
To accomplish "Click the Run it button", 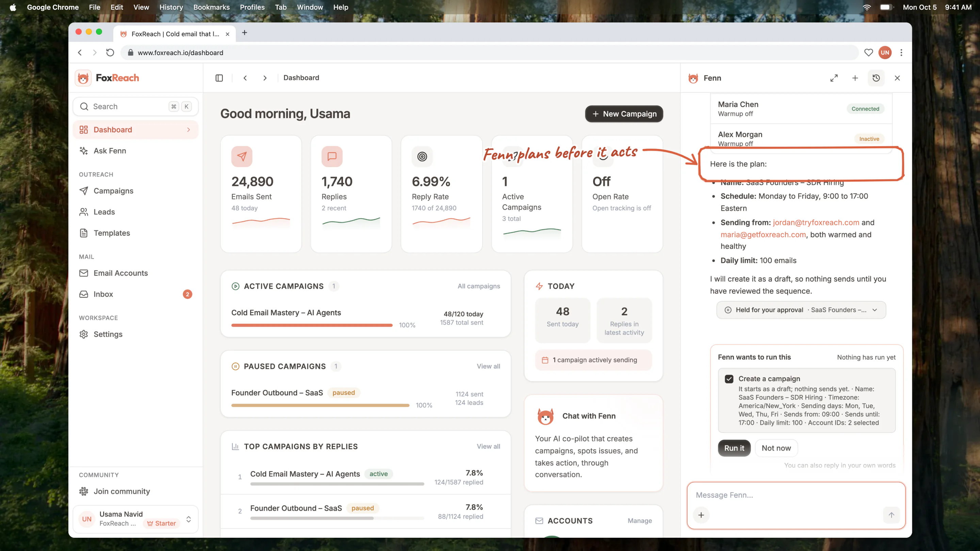I will [x=734, y=448].
